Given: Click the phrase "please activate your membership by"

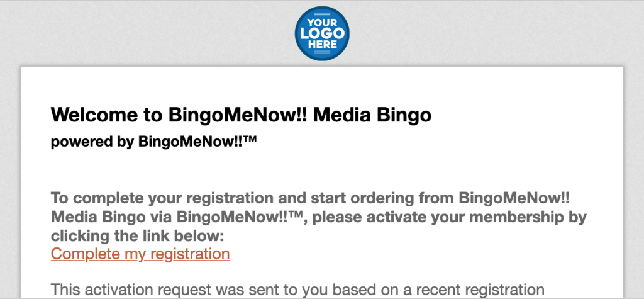Looking at the screenshot, I should click(x=450, y=217).
